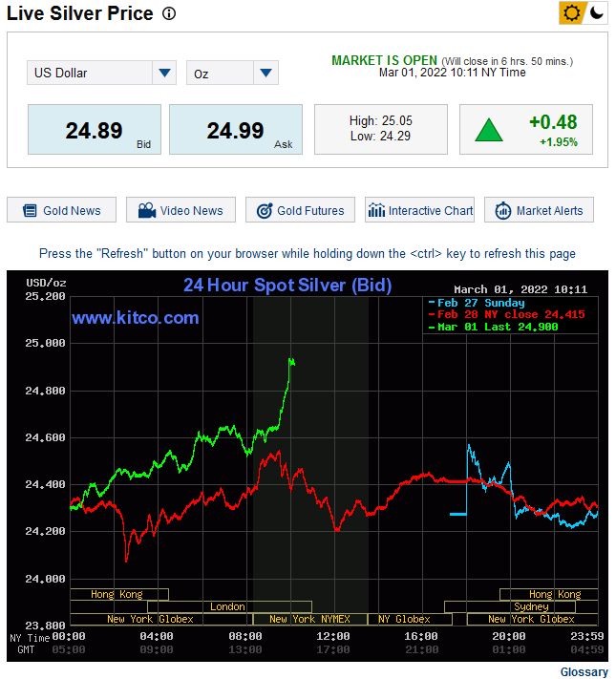This screenshot has height=679, width=616.
Task: Open the Interactive Chart button
Action: (419, 210)
